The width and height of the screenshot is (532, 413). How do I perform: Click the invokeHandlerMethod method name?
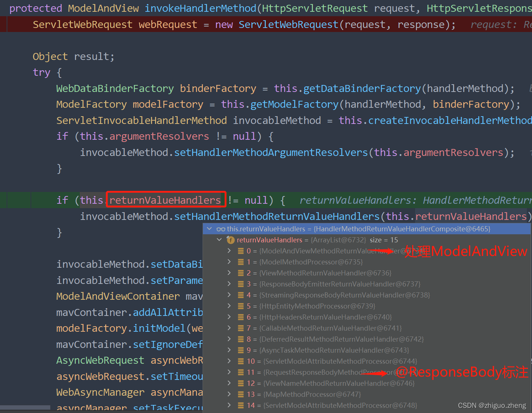pyautogui.click(x=200, y=8)
